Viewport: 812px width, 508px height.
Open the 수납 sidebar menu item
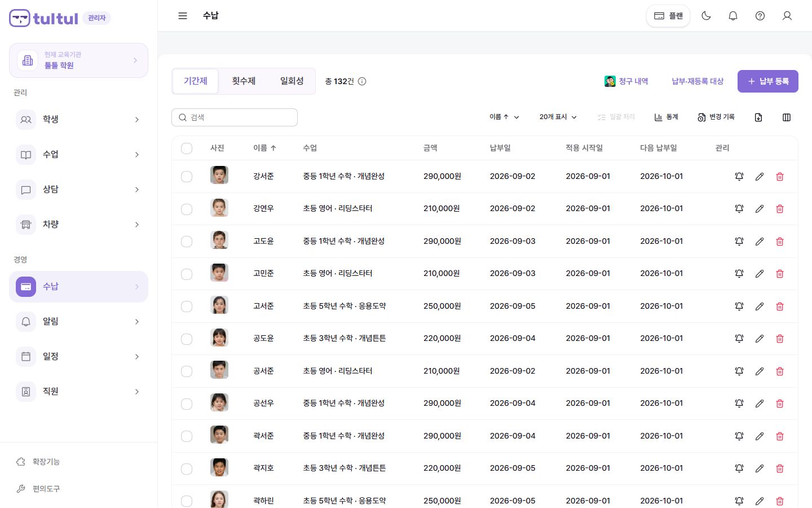[78, 287]
